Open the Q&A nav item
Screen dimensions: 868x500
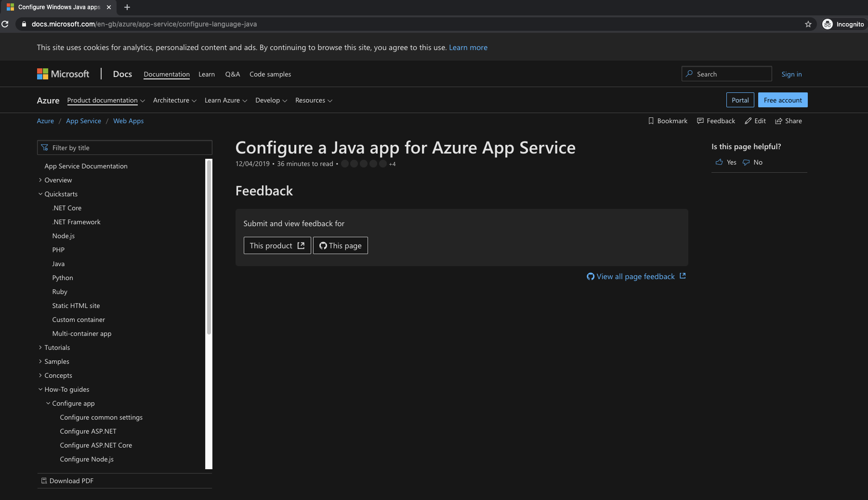pos(233,74)
